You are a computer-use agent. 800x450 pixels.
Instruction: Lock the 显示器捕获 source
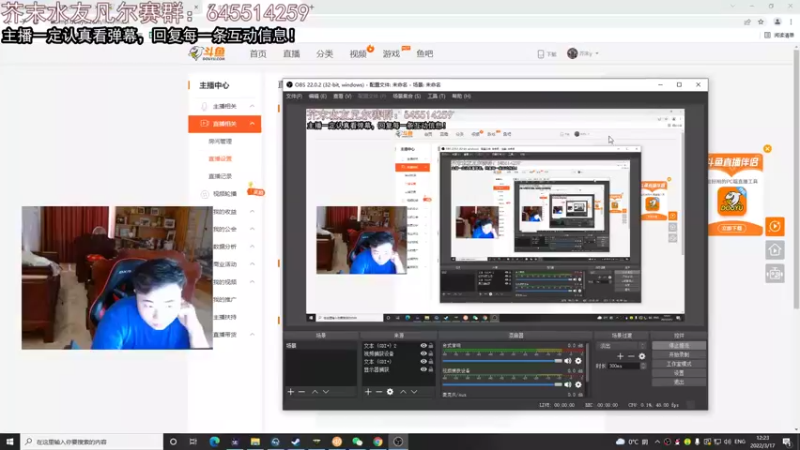(x=431, y=369)
